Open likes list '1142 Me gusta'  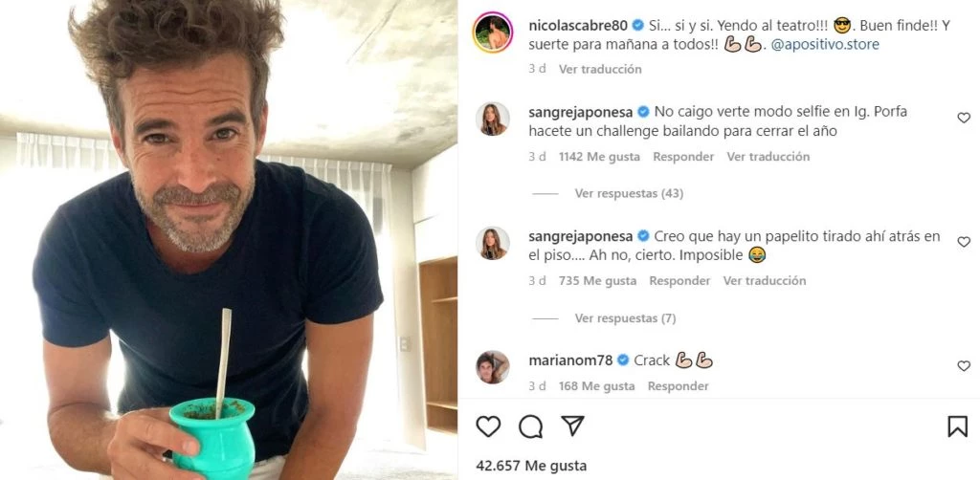pos(599,157)
